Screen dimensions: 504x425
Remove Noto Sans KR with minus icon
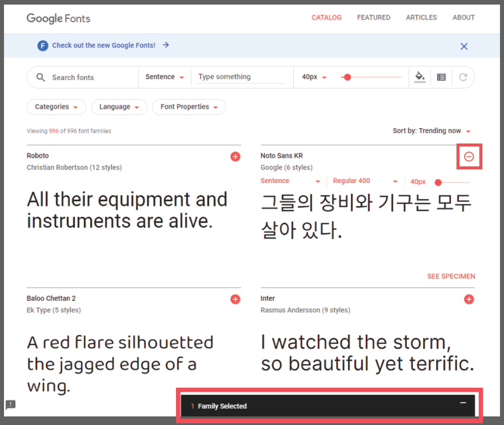pos(469,156)
